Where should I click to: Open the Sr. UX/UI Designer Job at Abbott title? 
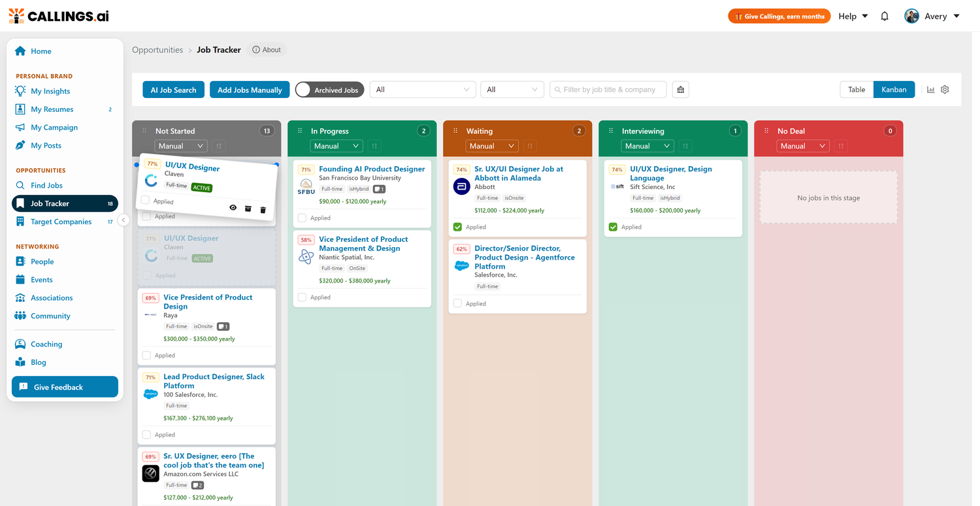click(519, 173)
